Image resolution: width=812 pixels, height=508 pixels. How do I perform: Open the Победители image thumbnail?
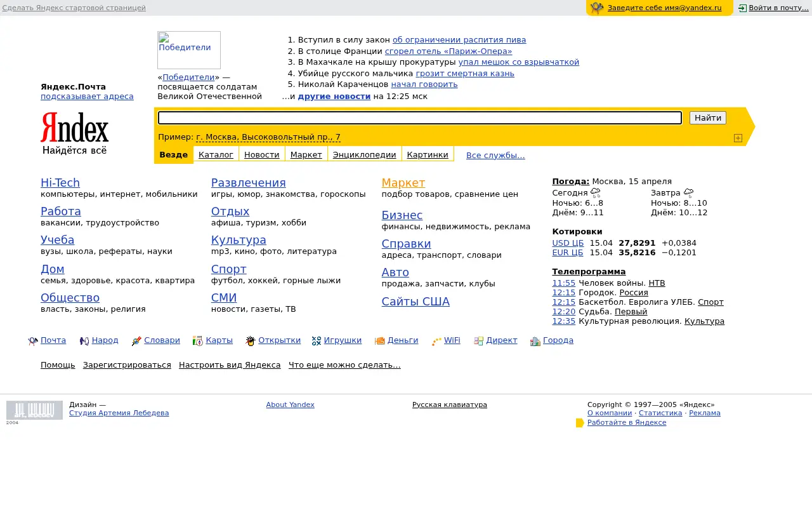[x=189, y=50]
